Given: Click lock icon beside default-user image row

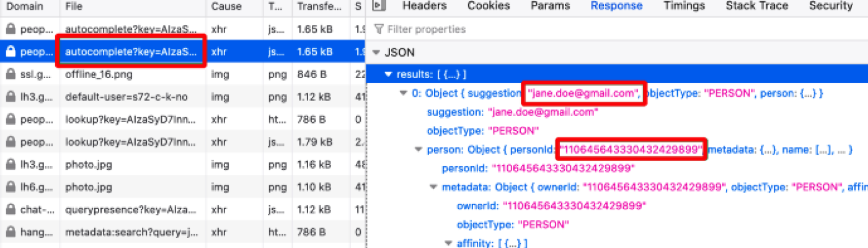Looking at the screenshot, I should point(10,97).
